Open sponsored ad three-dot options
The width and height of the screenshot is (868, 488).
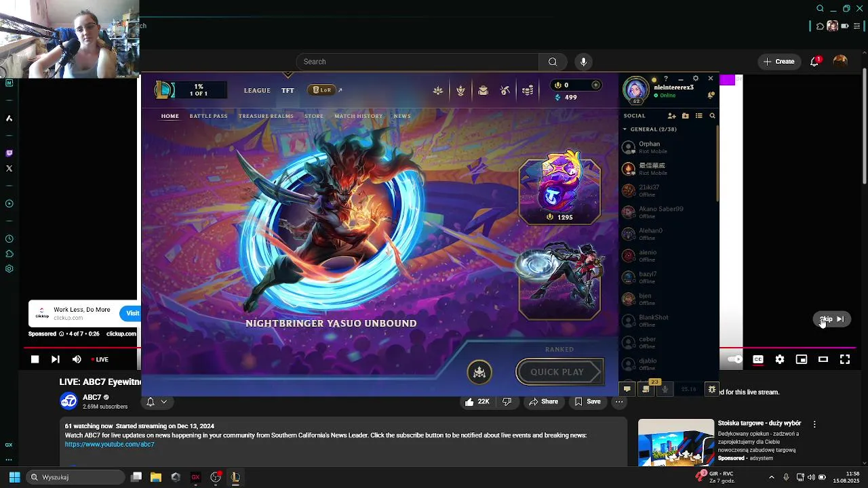[814, 424]
